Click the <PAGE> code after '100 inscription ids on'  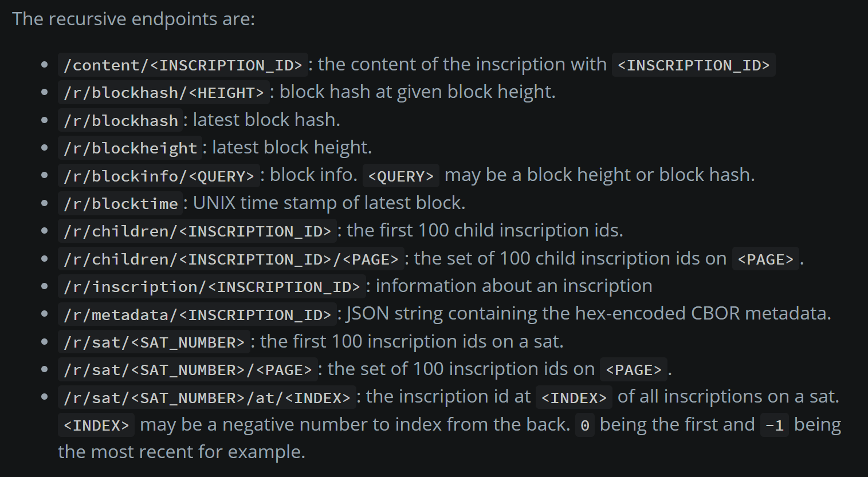point(634,370)
